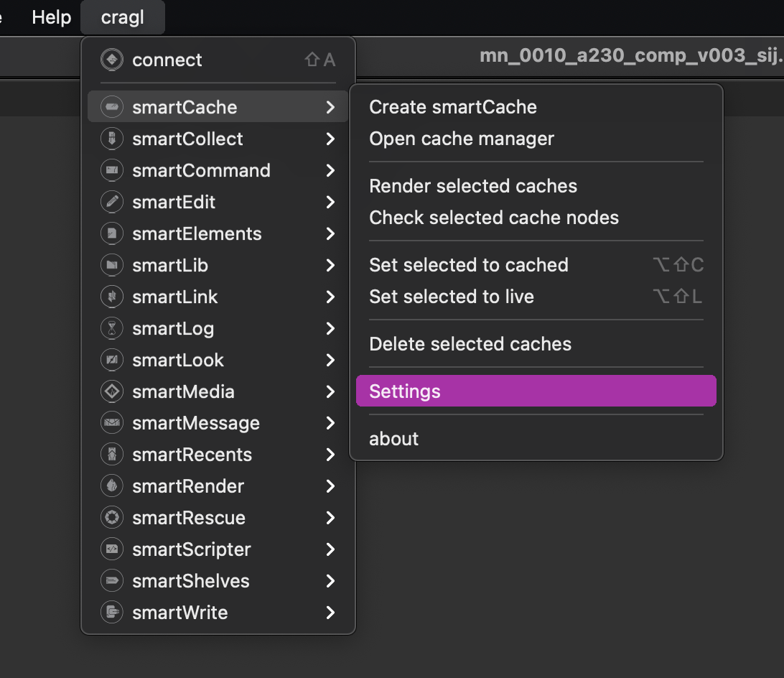
Task: Click the smartWrite icon
Action: [x=111, y=613]
